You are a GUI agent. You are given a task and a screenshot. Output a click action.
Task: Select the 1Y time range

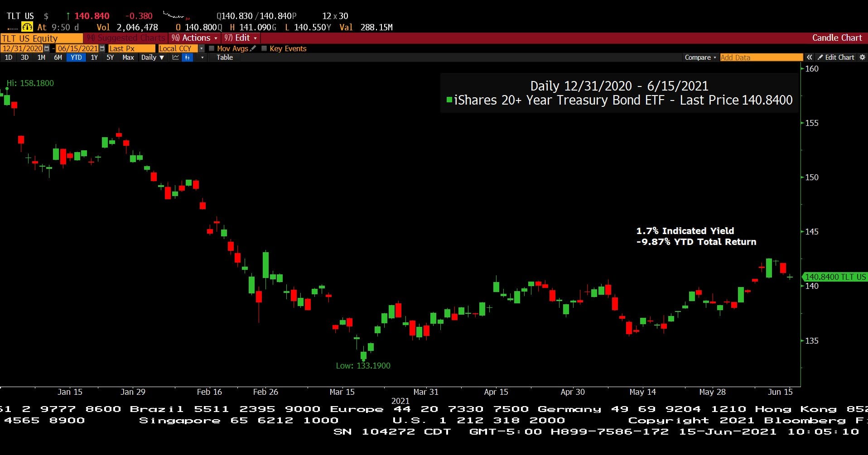(x=94, y=57)
